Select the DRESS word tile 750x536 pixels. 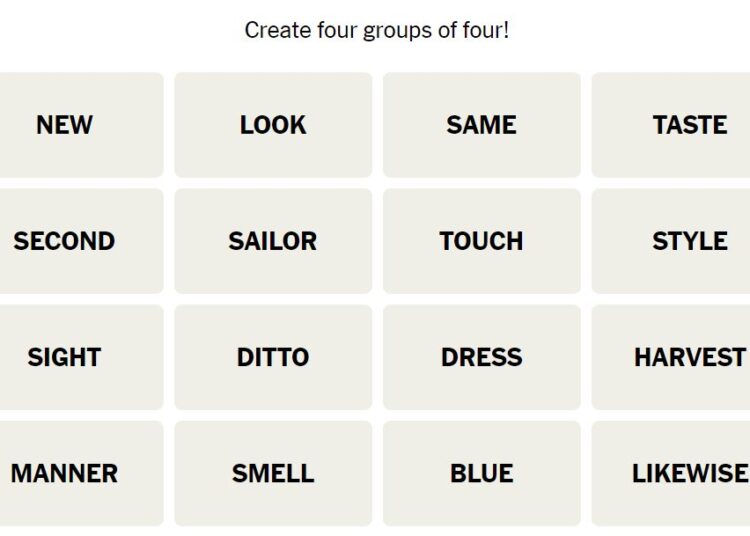pyautogui.click(x=482, y=357)
